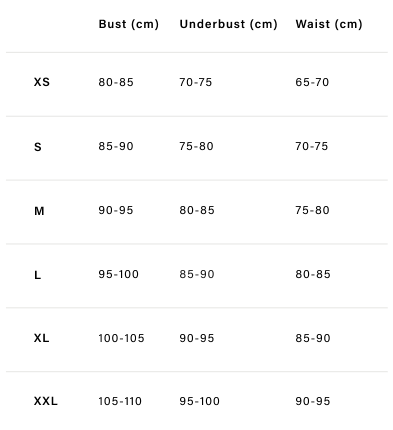The height and width of the screenshot is (430, 393).
Task: Select the XS size row label
Action: (x=42, y=82)
